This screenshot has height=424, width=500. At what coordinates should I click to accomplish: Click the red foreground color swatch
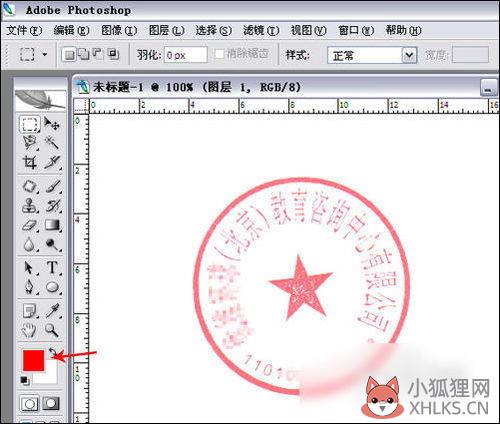point(33,360)
